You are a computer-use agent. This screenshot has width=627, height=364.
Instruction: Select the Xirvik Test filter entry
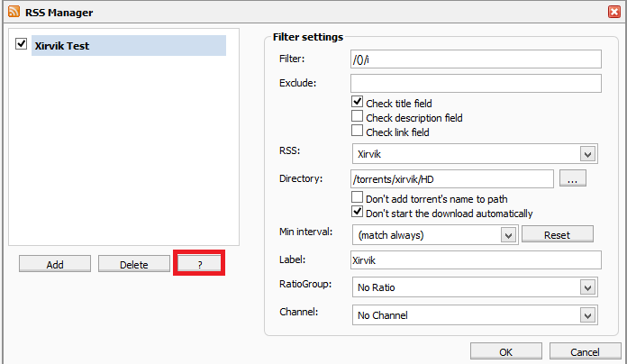tap(128, 46)
